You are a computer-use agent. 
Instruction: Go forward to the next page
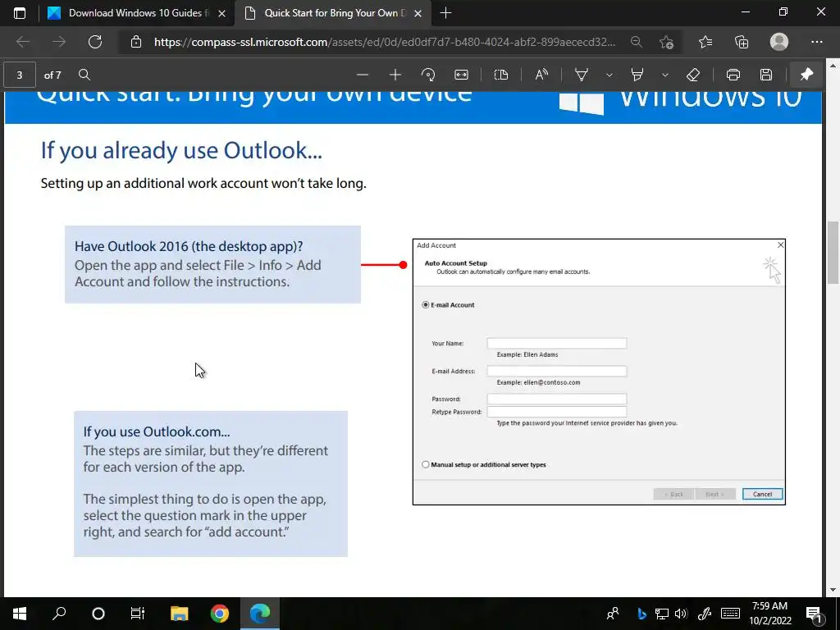point(59,42)
